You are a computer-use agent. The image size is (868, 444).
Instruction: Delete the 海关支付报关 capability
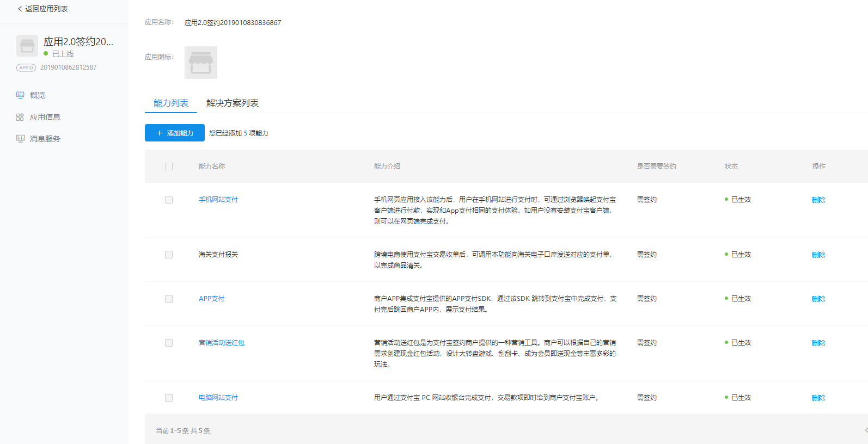coord(818,255)
